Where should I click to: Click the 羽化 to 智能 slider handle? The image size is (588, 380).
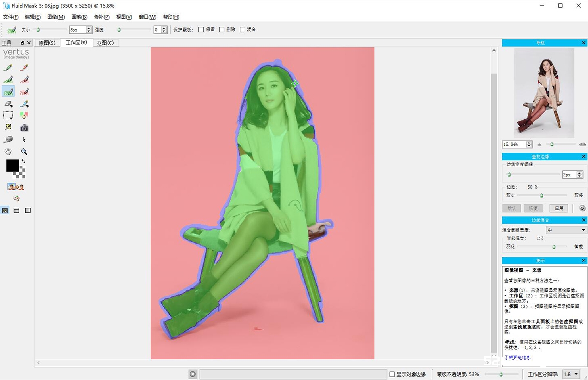click(x=554, y=247)
